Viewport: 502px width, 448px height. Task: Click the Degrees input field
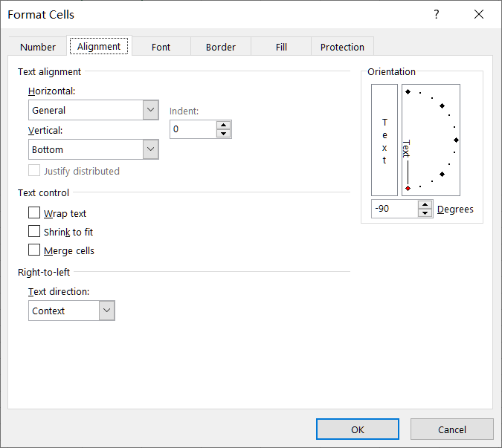pyautogui.click(x=393, y=209)
